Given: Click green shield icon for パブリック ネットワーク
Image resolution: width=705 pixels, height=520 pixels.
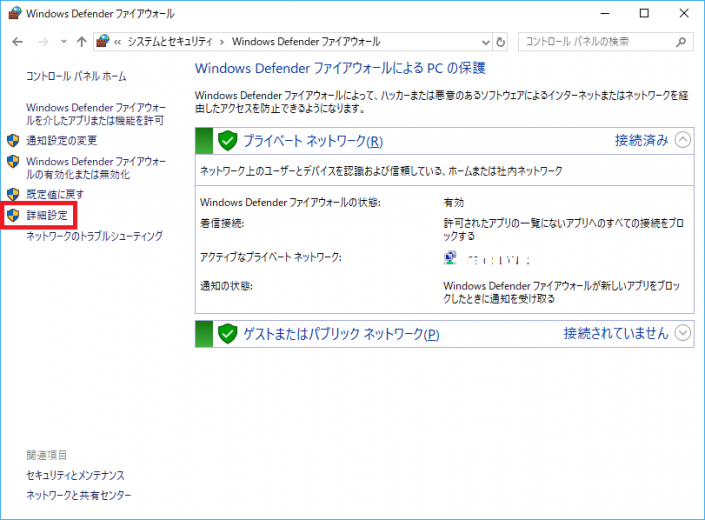Looking at the screenshot, I should [x=228, y=334].
